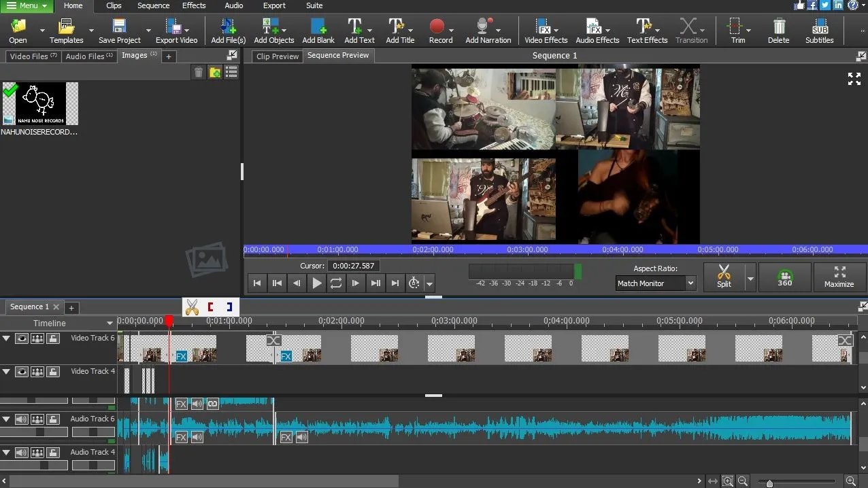The image size is (868, 488).
Task: Collapse Video Track 6 with its triangle
Action: click(x=6, y=338)
